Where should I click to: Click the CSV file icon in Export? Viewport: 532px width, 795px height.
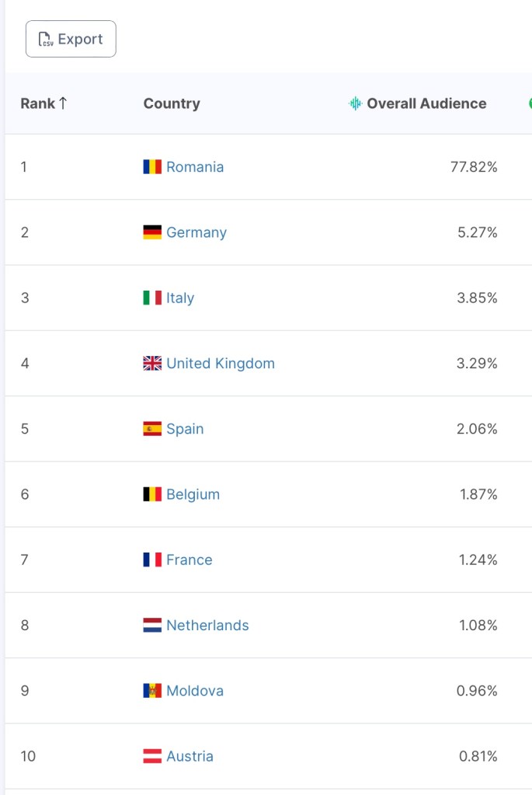[x=46, y=40]
